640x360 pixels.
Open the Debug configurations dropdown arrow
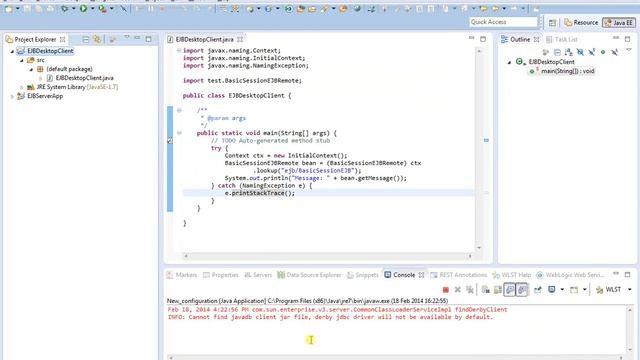coord(73,9)
